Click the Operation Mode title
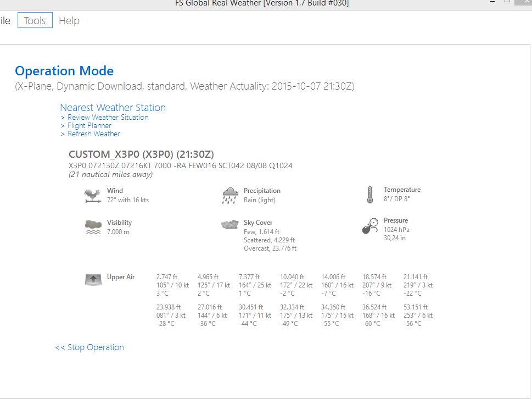This screenshot has height=404, width=532. tap(64, 71)
